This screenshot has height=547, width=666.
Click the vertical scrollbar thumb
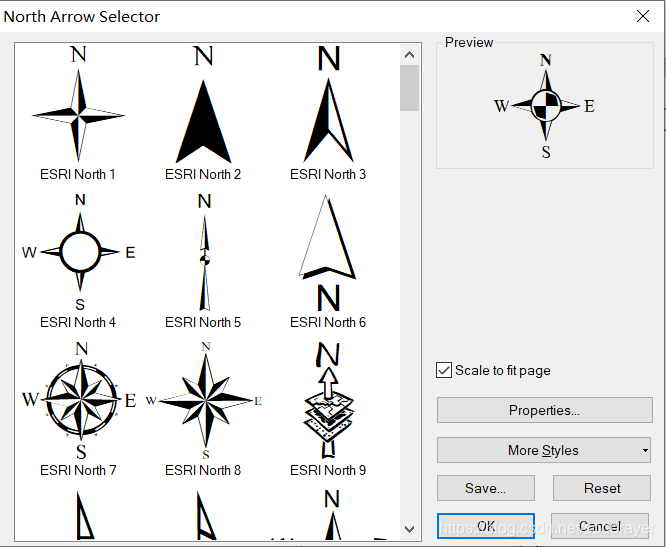click(x=409, y=88)
